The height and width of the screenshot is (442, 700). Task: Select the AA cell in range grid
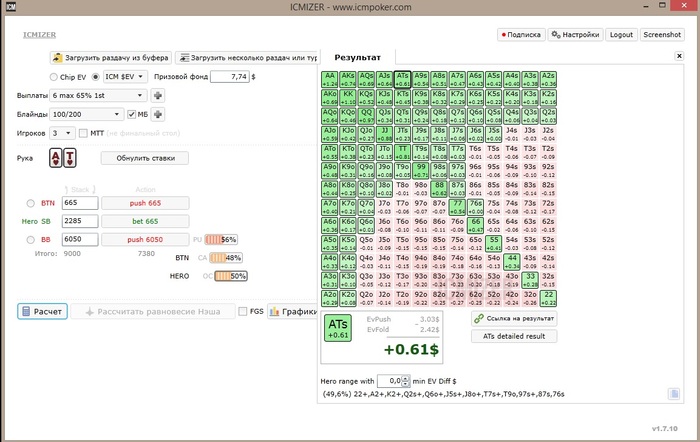point(329,79)
